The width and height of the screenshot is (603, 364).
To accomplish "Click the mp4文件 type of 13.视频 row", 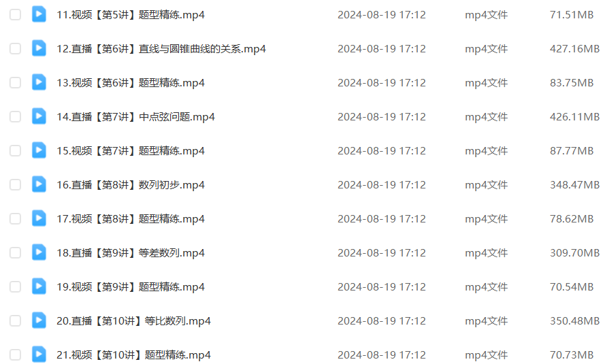I will click(486, 82).
